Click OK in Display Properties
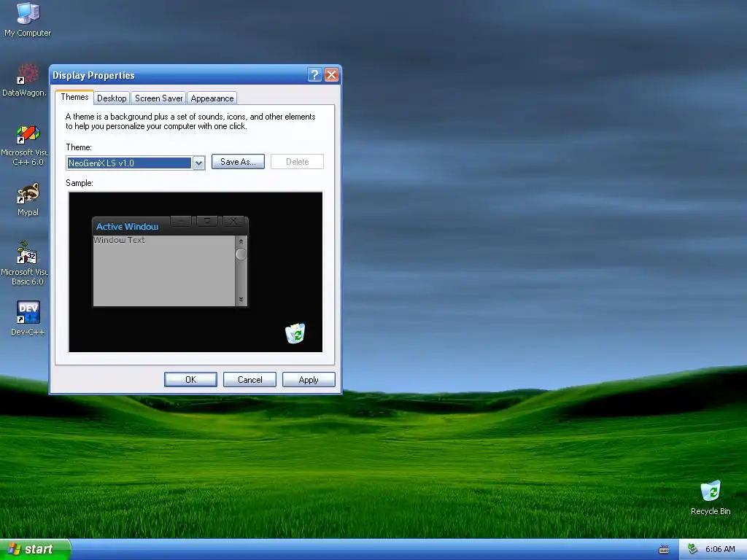Screen dimensions: 747x560 [x=190, y=379]
